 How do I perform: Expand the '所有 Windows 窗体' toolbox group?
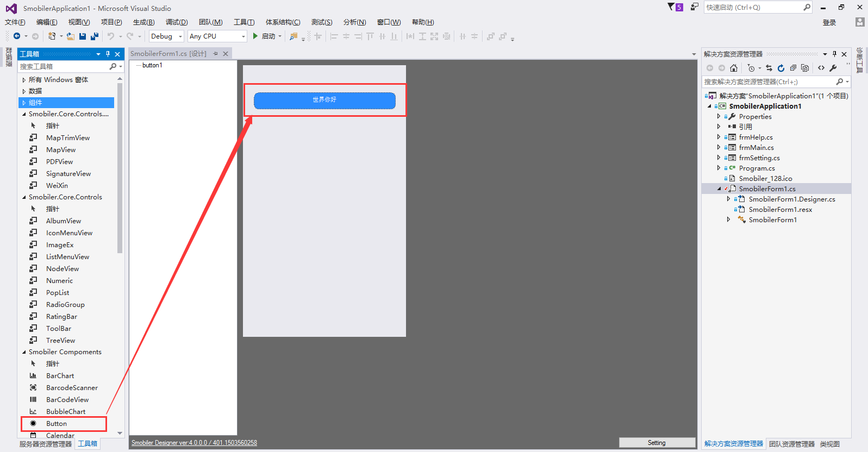coord(24,80)
